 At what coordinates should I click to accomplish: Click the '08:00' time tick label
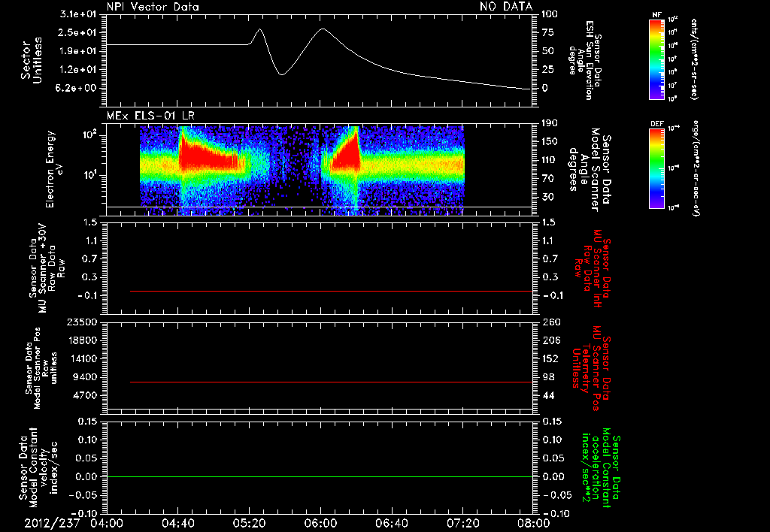point(534,523)
